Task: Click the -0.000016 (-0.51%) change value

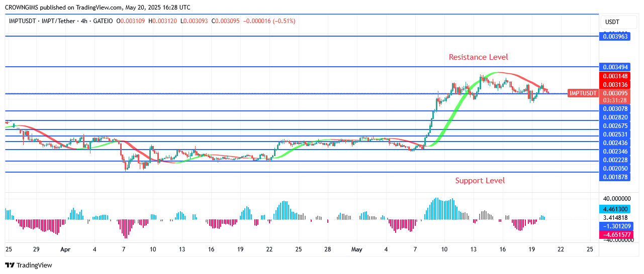Action: coord(269,21)
